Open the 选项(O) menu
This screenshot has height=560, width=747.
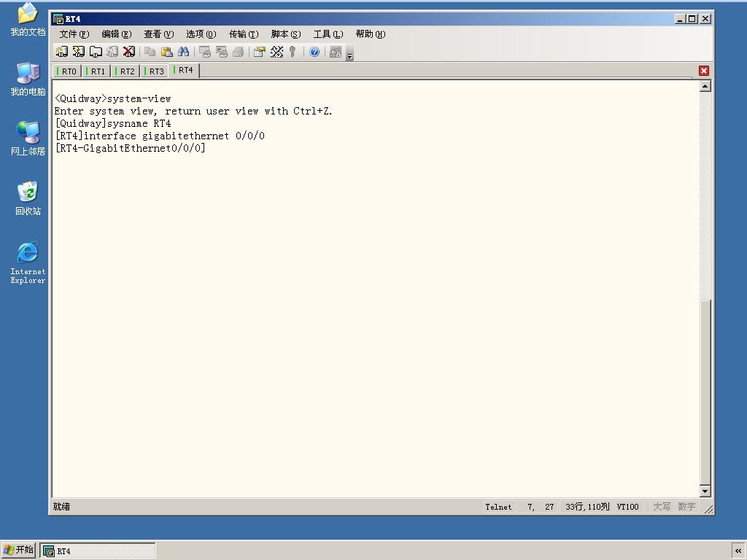(201, 34)
